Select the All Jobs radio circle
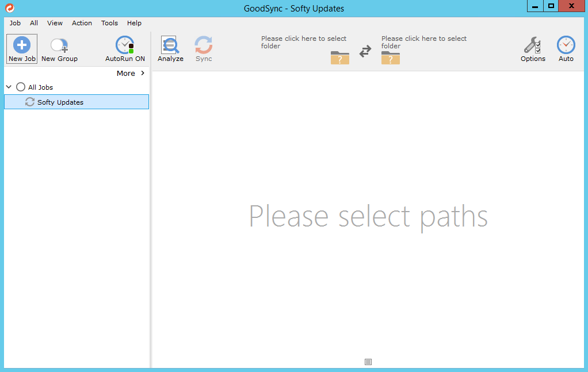 pyautogui.click(x=21, y=87)
